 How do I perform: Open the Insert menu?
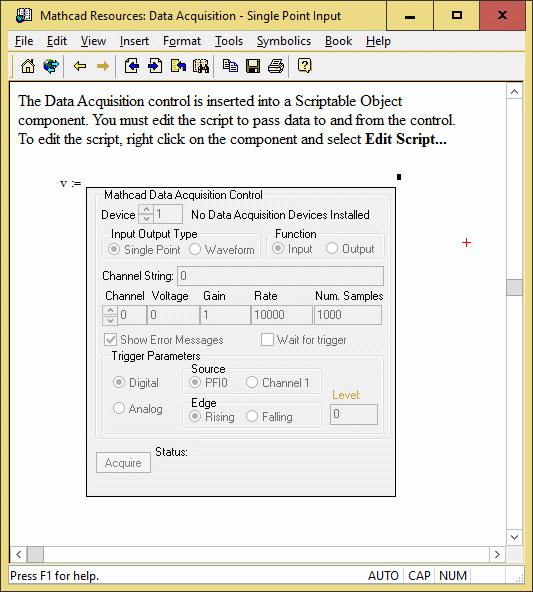pos(134,41)
